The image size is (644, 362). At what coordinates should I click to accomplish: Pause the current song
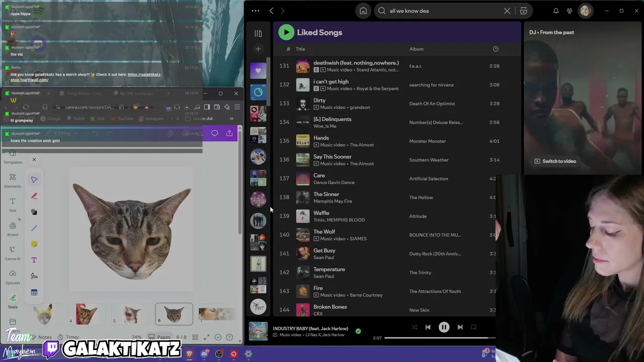click(x=444, y=327)
